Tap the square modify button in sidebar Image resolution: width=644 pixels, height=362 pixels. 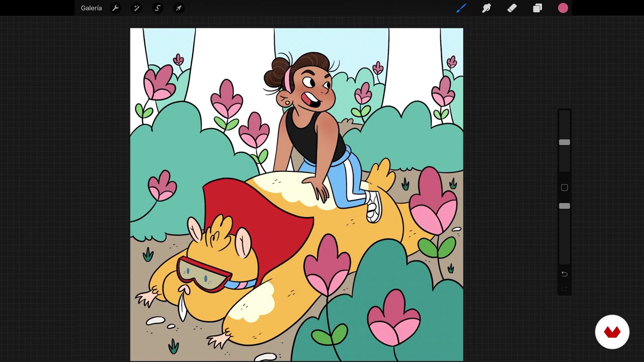[x=565, y=188]
